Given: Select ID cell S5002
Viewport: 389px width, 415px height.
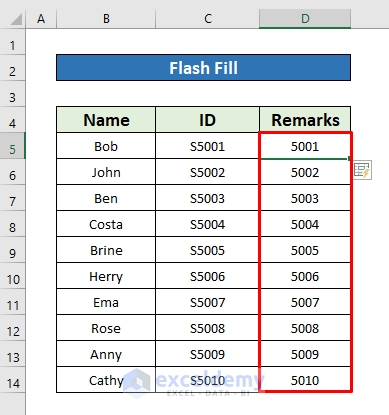Looking at the screenshot, I should [x=207, y=172].
